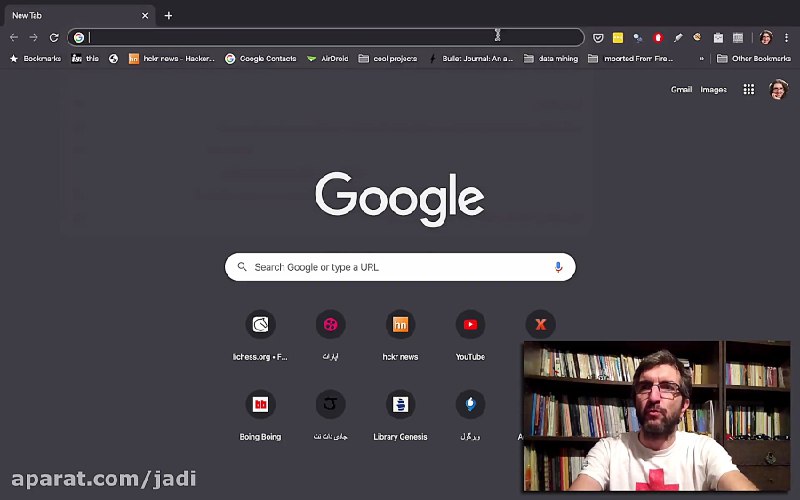
Task: Select the New Tab browser tab
Action: [x=80, y=15]
